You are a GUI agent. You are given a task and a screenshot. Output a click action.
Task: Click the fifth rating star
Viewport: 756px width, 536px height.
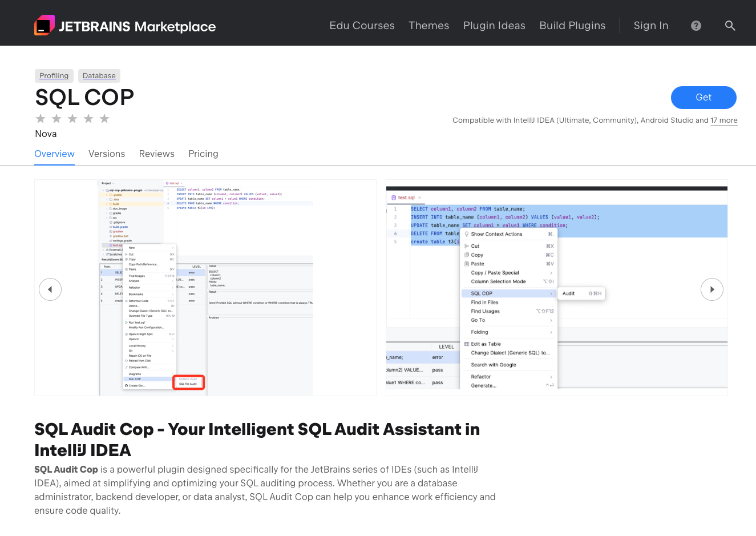(104, 119)
